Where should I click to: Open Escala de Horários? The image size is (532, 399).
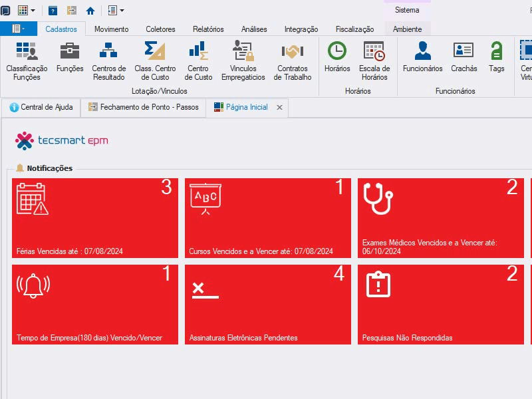374,61
